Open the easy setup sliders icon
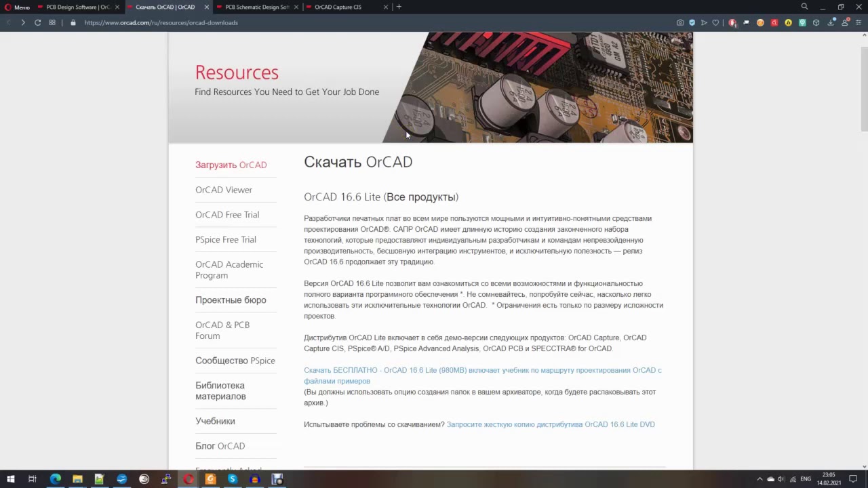868x488 pixels. click(x=859, y=22)
